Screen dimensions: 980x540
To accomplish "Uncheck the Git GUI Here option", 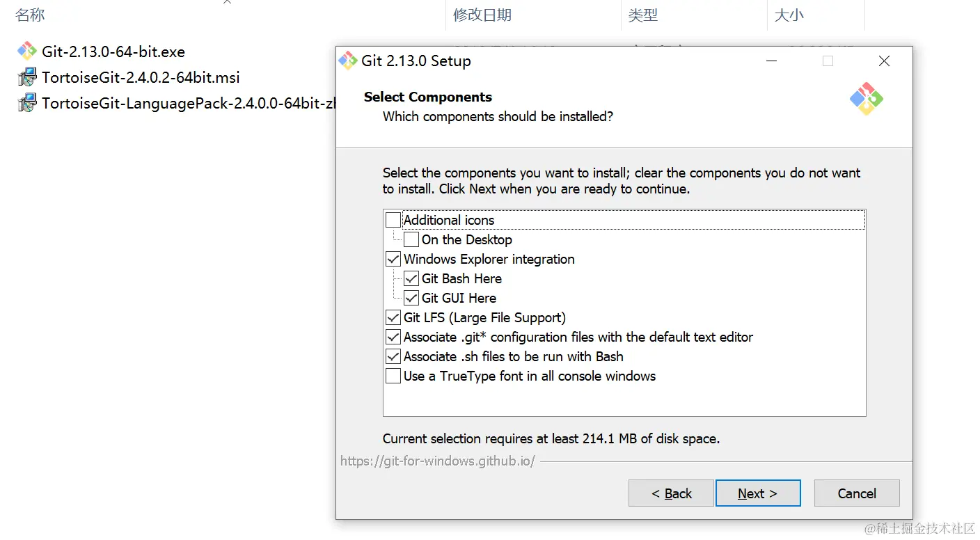I will 411,298.
